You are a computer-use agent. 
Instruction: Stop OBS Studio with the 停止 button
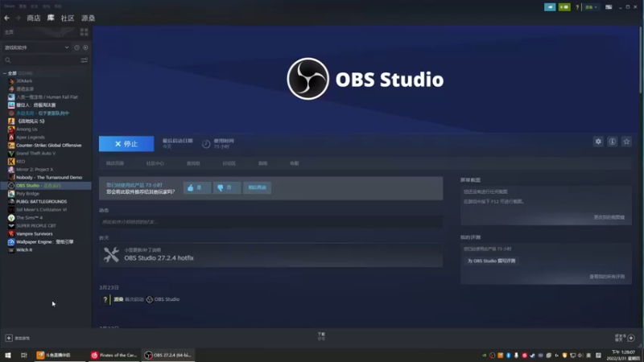click(x=126, y=144)
